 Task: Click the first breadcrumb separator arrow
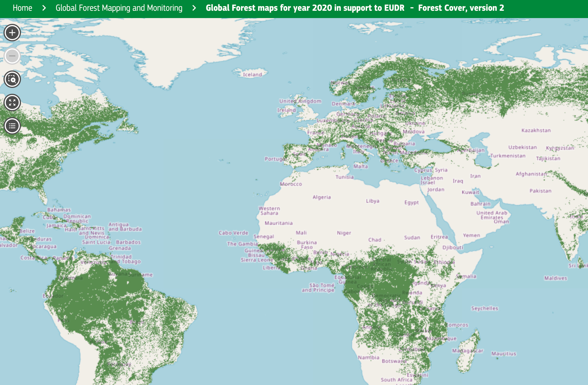(44, 8)
